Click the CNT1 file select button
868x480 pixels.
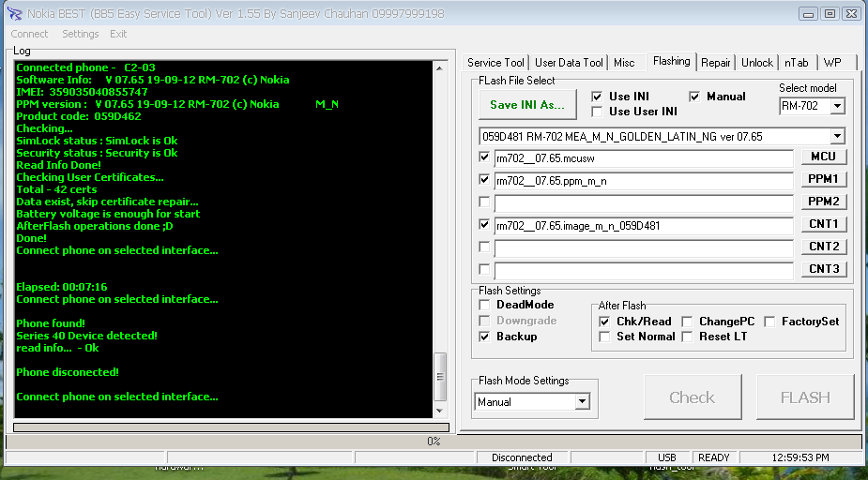(x=823, y=224)
